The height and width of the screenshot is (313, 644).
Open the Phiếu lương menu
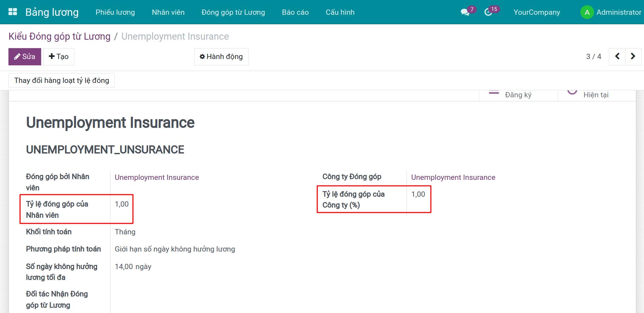115,12
